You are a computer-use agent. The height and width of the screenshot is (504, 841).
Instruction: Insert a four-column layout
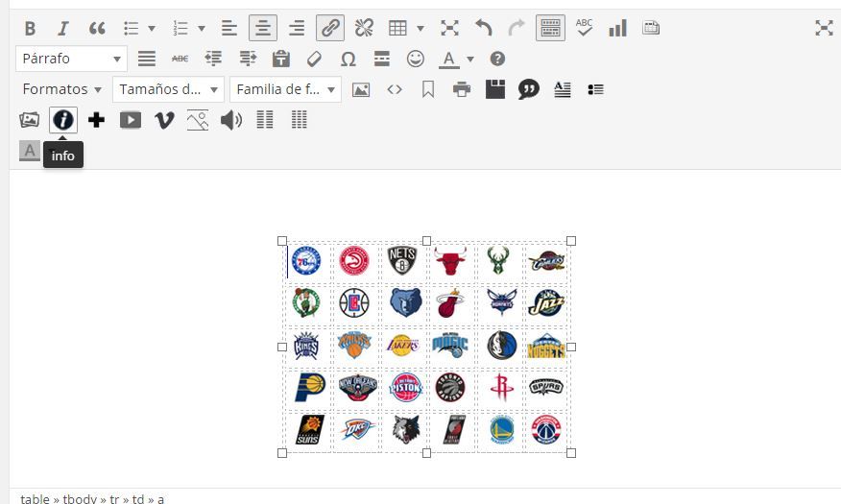pos(300,120)
